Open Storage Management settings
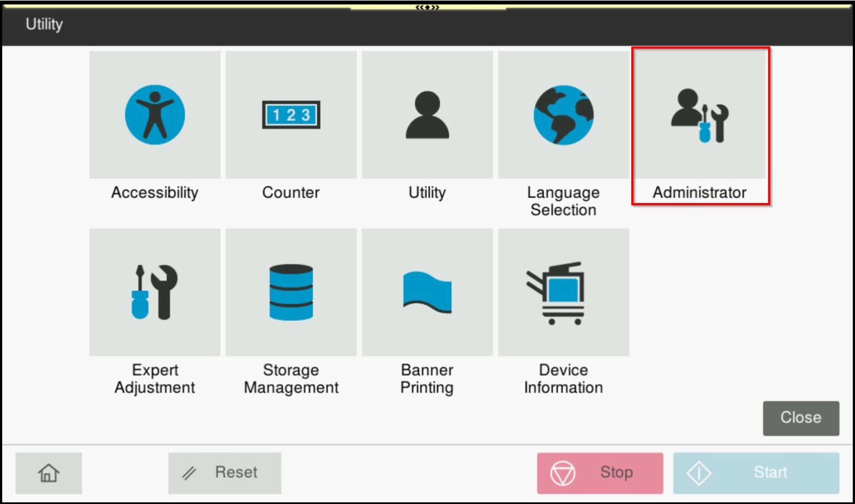This screenshot has height=504, width=855. [x=291, y=292]
